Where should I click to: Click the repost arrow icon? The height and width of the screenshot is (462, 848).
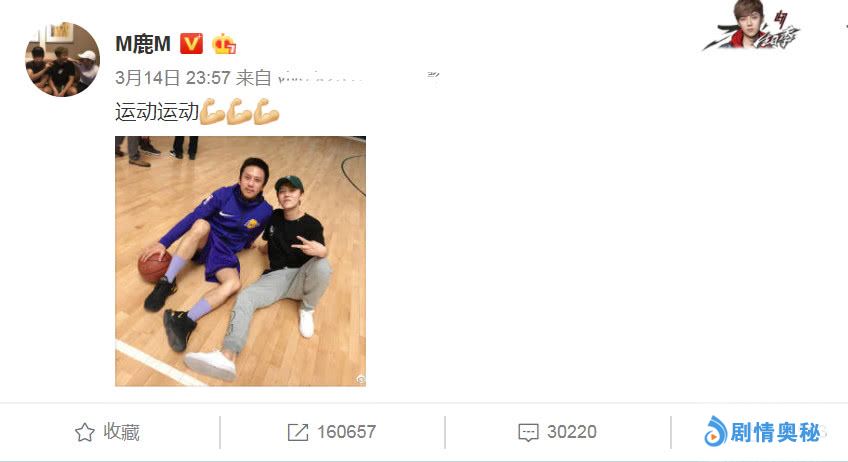(297, 432)
